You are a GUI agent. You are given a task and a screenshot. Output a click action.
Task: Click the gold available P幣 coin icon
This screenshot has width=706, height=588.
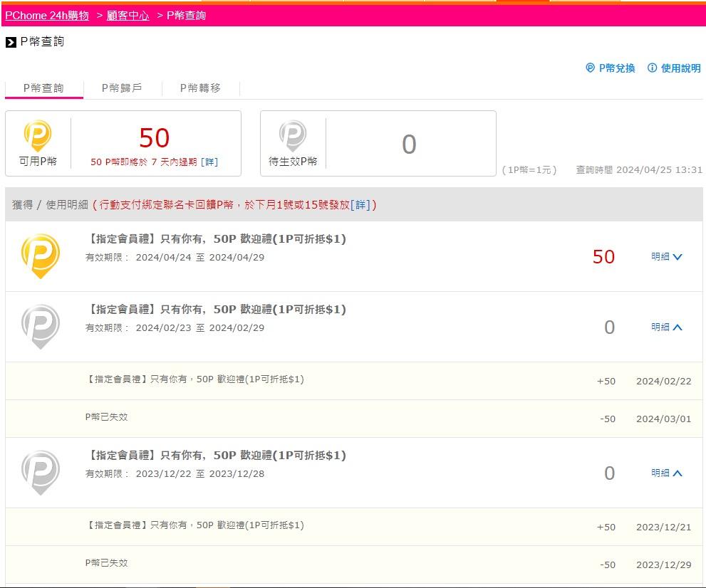pos(38,136)
